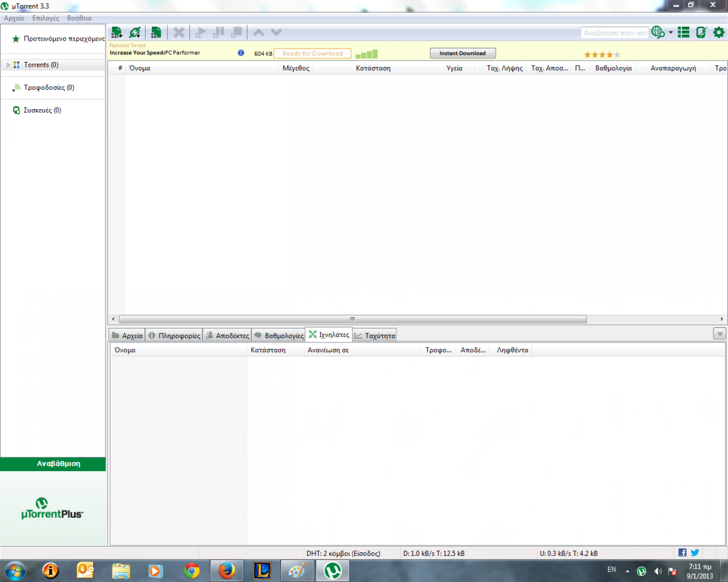
Task: Move torrent down the queue
Action: coord(276,33)
